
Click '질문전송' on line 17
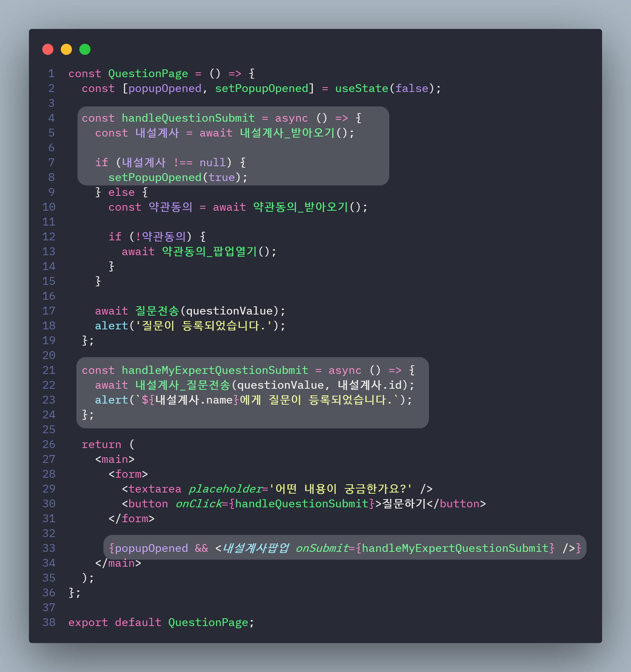click(x=157, y=311)
